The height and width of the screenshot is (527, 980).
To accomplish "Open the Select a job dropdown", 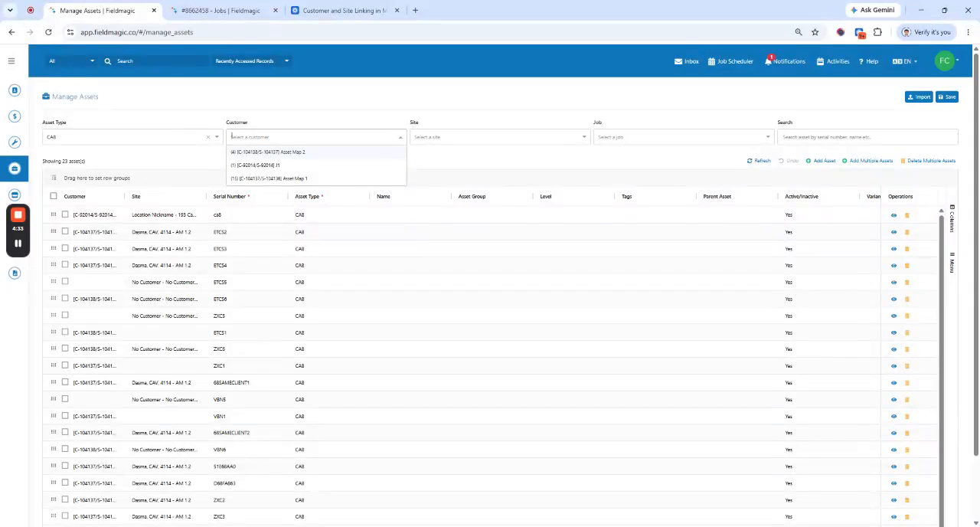I will 682,137.
